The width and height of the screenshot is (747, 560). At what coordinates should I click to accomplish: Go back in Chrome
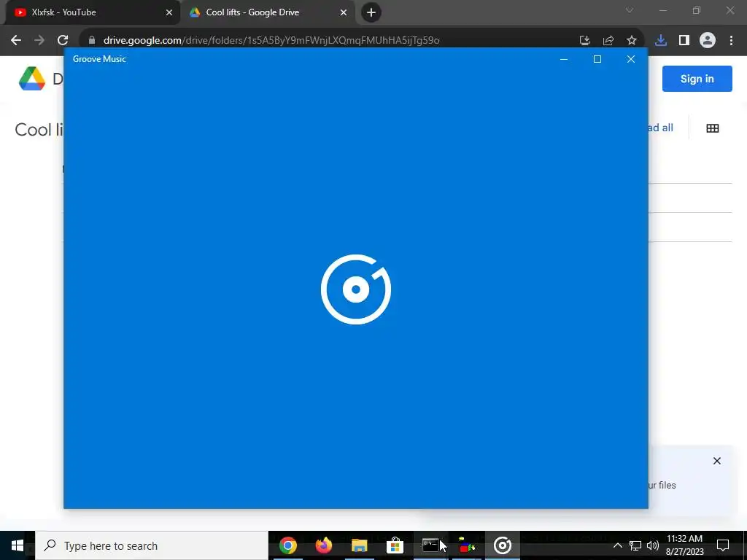tap(16, 41)
